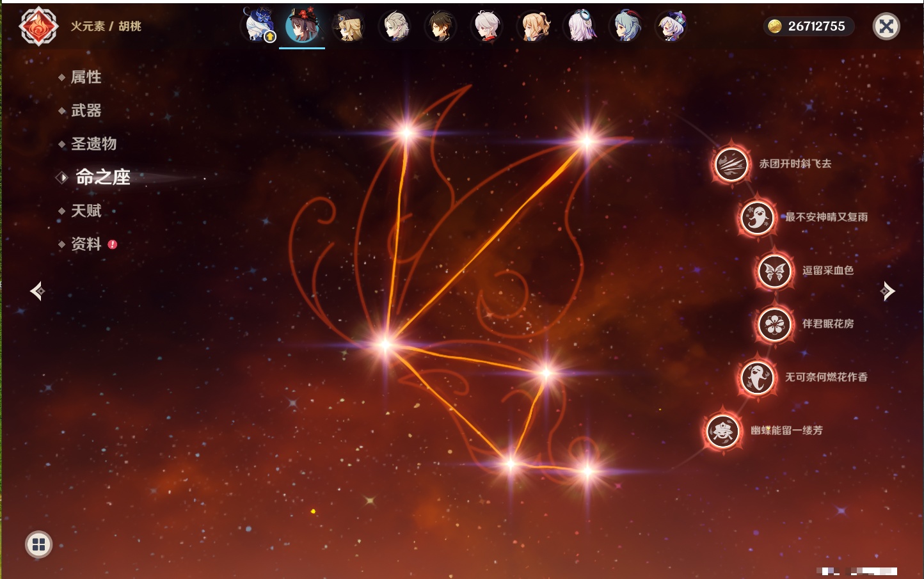This screenshot has height=579, width=924.
Task: Click the 幽蝶能留一缕芳 label
Action: (x=786, y=431)
